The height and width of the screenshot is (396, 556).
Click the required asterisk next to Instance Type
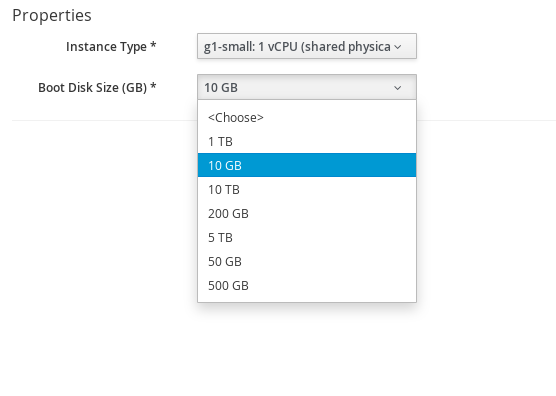(153, 45)
